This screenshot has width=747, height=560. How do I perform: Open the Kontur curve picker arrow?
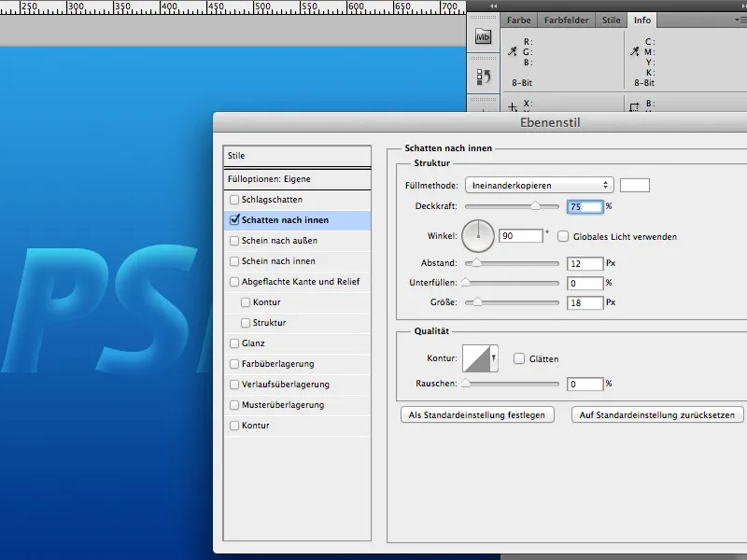tap(494, 357)
